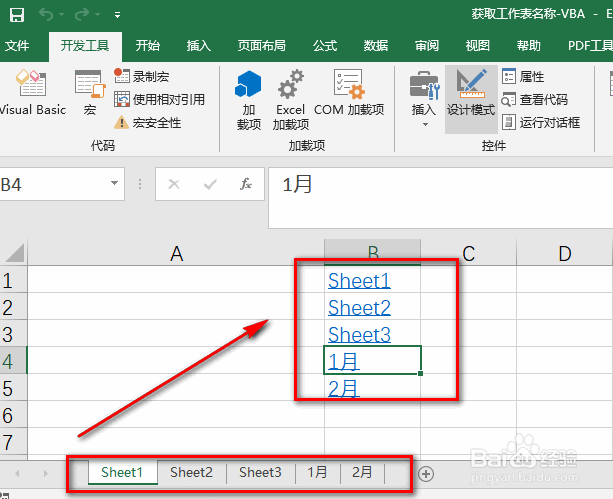Select the 开发工具 ribbon tab
The height and width of the screenshot is (499, 613).
point(85,46)
